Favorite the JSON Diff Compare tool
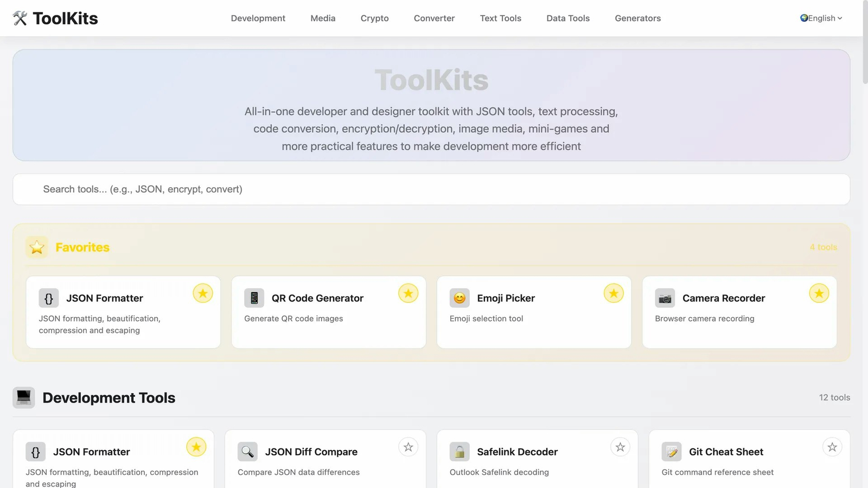Viewport: 868px width, 488px height. [408, 447]
